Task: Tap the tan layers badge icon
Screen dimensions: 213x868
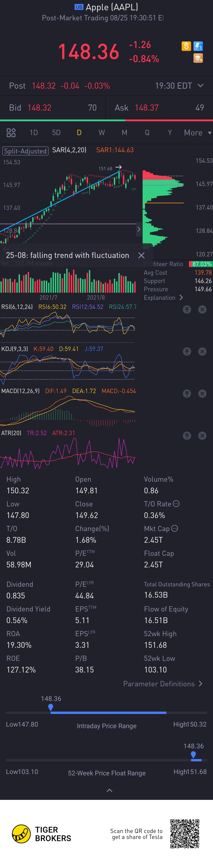Action: coord(198,58)
